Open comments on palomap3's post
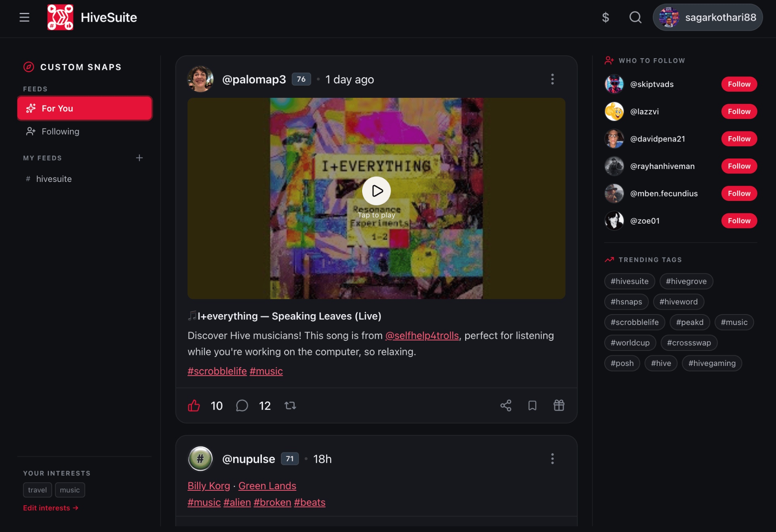This screenshot has height=532, width=776. 242,405
